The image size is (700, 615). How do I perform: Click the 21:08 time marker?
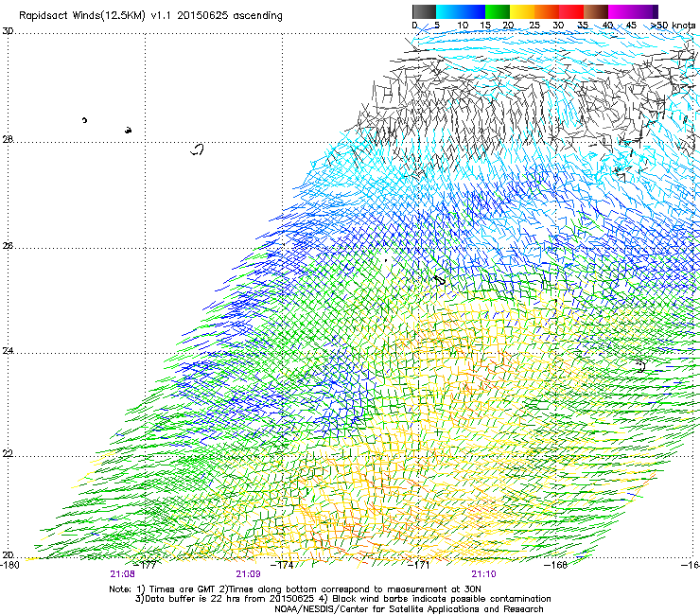click(122, 574)
